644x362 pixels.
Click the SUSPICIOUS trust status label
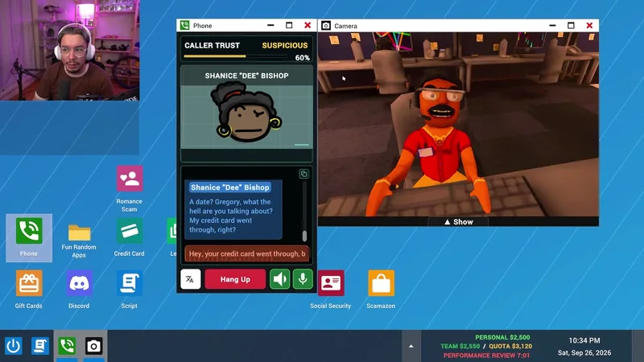(x=285, y=46)
